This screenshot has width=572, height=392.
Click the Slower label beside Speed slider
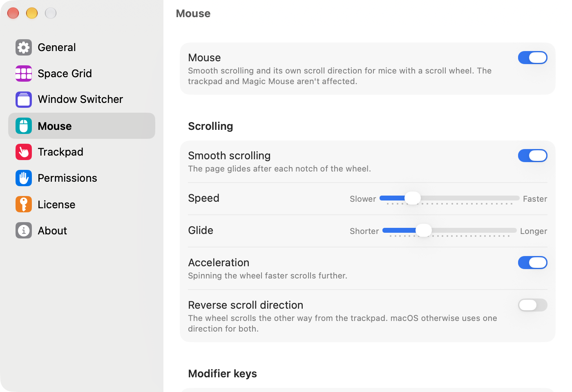pyautogui.click(x=363, y=199)
